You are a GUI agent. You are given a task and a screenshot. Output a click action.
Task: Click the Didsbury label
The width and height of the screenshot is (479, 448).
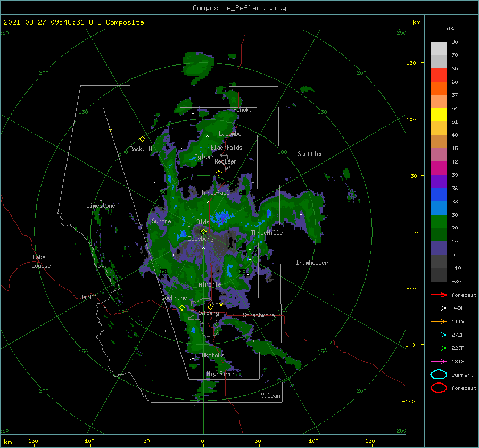tap(201, 239)
